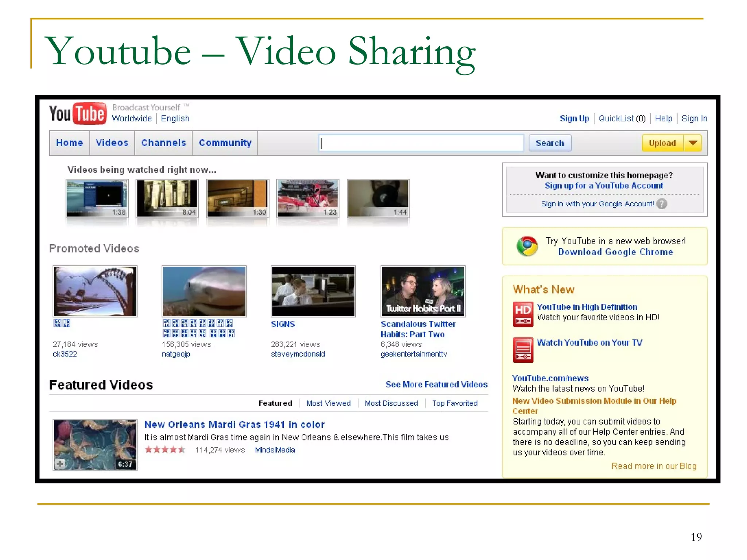Image resolution: width=747 pixels, height=560 pixels.
Task: Click the question mark help icon next to Google Account
Action: click(x=662, y=204)
